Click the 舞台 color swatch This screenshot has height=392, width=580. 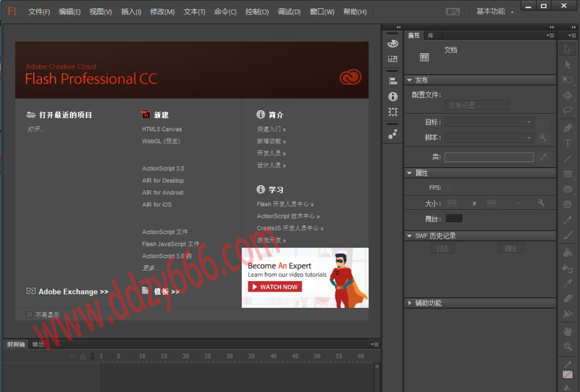pyautogui.click(x=454, y=218)
